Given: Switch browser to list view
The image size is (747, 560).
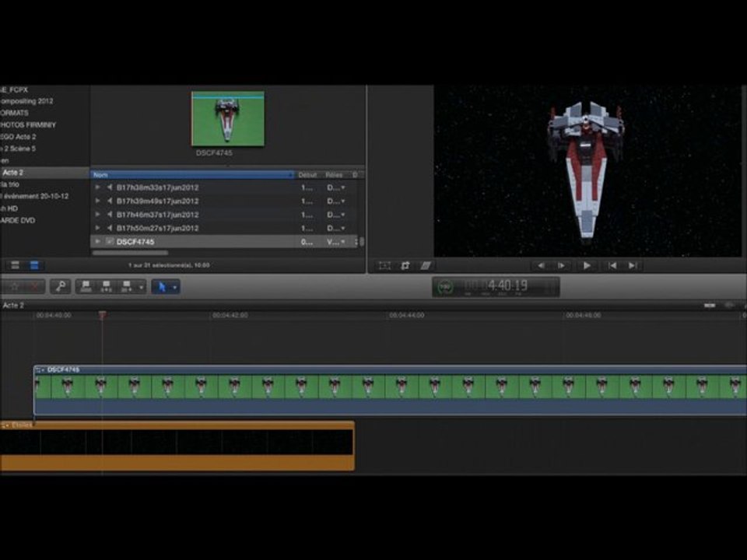Looking at the screenshot, I should 34,265.
